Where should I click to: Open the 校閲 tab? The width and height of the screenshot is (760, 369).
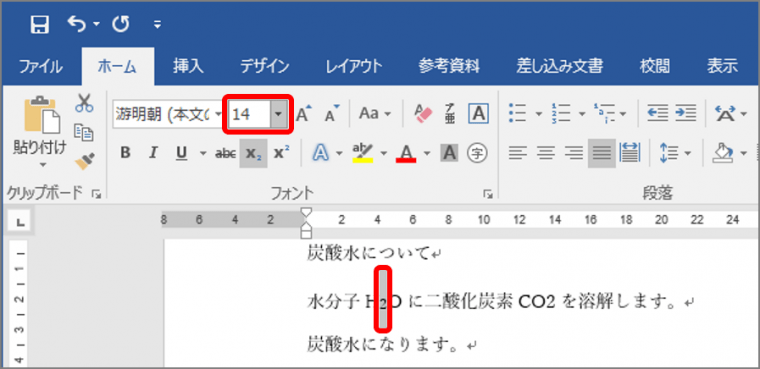pyautogui.click(x=655, y=66)
